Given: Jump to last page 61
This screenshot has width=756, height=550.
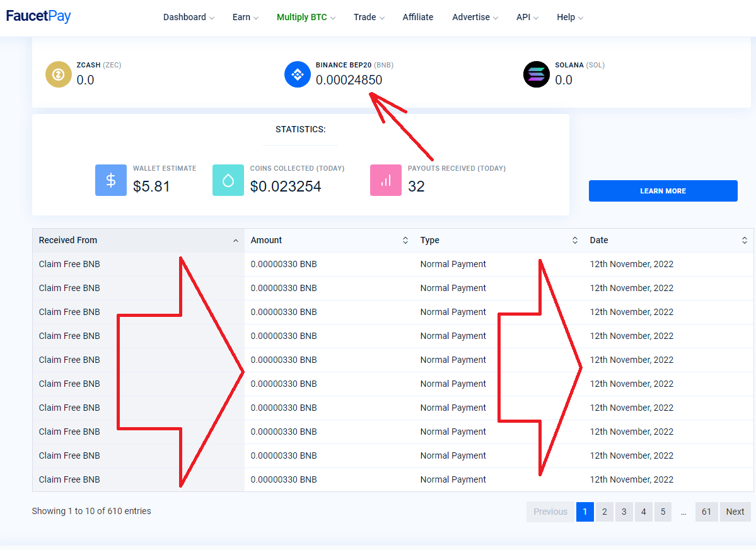Looking at the screenshot, I should coord(706,512).
